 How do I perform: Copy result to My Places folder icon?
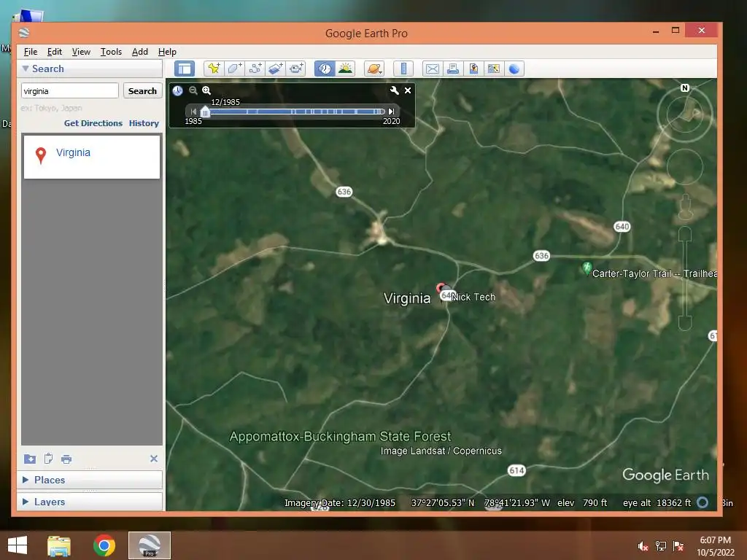29,459
